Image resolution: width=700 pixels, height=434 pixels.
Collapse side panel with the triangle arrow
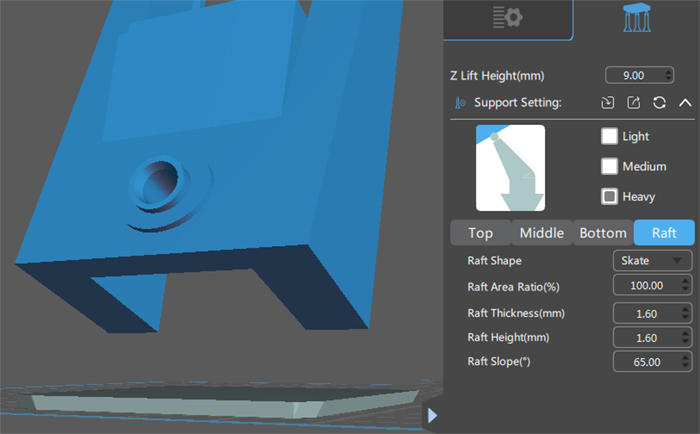(x=432, y=415)
